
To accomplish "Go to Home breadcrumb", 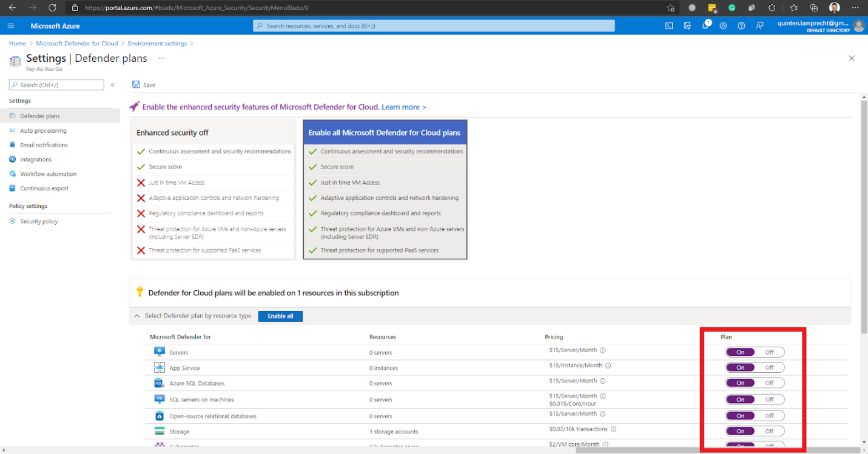I will 18,44.
